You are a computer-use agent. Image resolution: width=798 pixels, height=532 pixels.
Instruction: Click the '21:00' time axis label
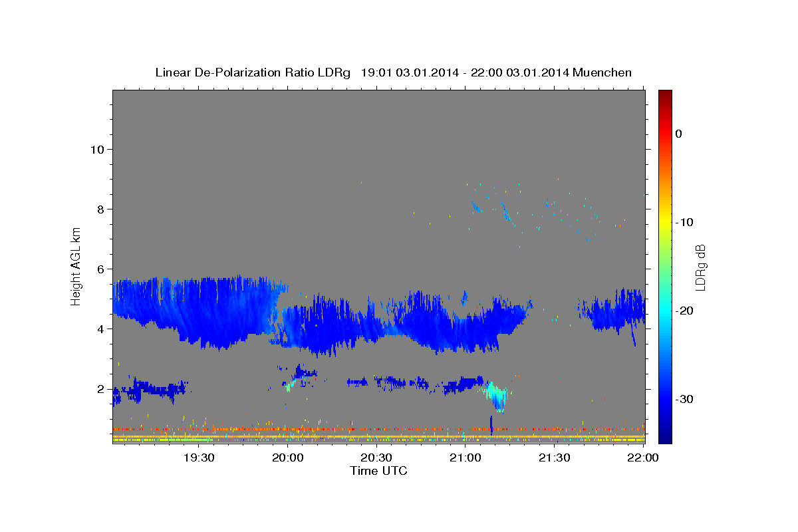pyautogui.click(x=465, y=458)
